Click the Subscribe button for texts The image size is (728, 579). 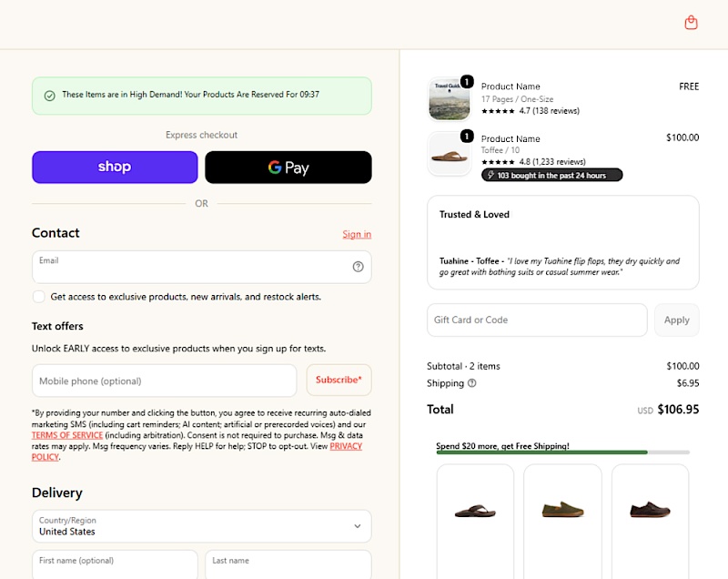pyautogui.click(x=339, y=380)
